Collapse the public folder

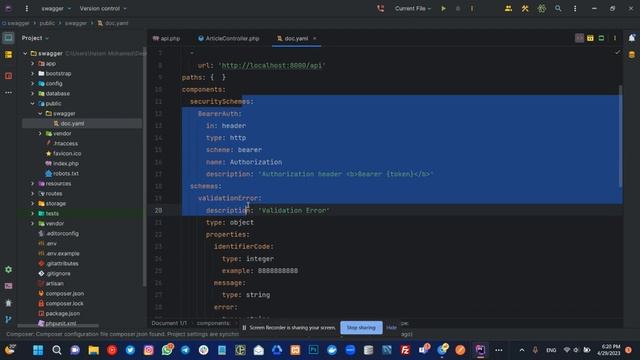(33, 104)
